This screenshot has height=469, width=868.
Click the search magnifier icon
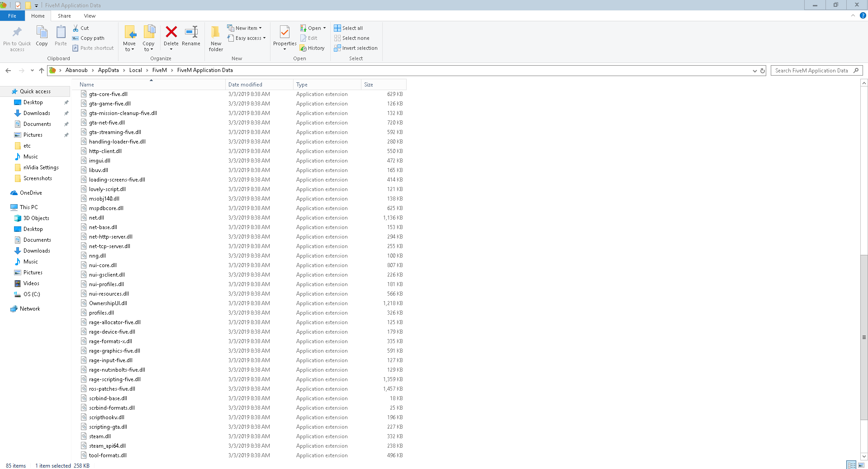856,71
